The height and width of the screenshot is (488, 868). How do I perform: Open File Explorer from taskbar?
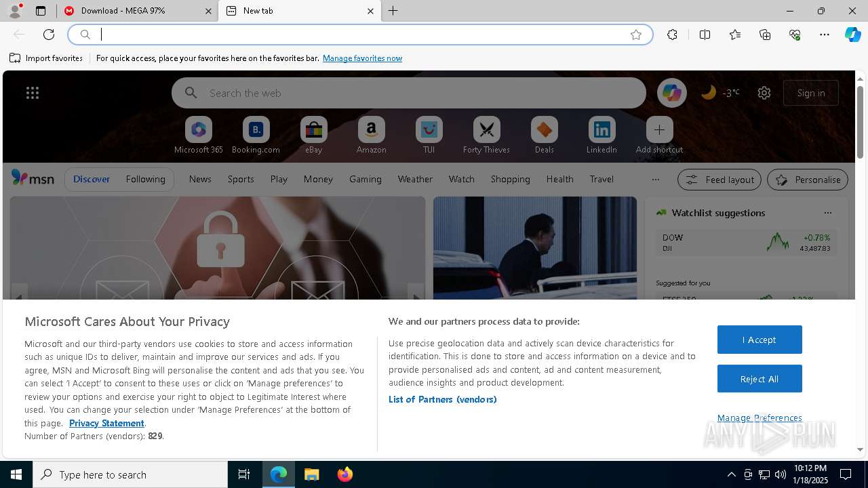tap(311, 474)
